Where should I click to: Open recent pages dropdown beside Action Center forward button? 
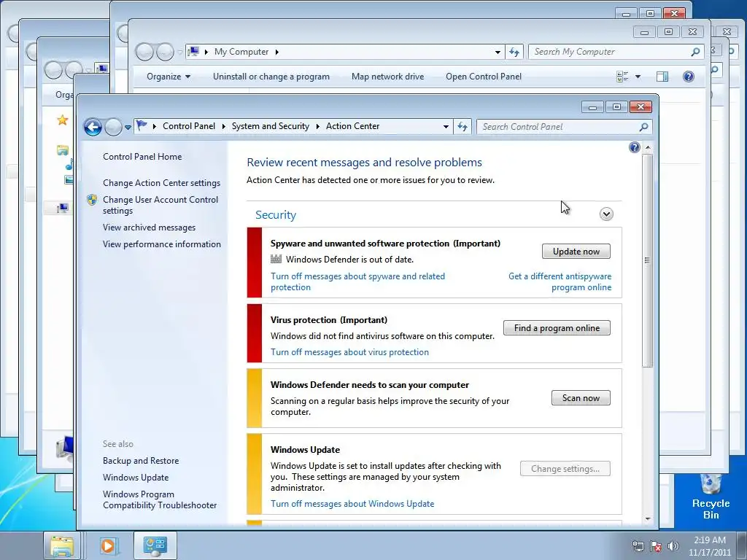click(128, 128)
